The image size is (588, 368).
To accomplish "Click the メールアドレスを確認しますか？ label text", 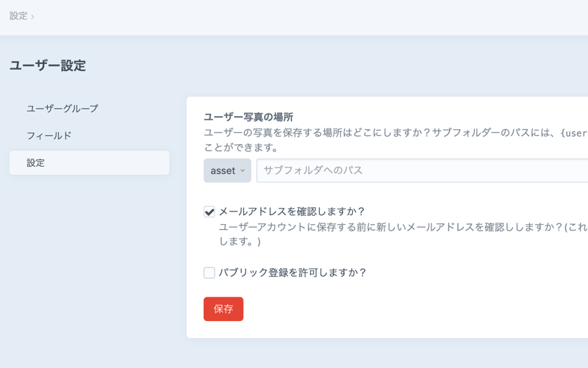I will click(292, 212).
